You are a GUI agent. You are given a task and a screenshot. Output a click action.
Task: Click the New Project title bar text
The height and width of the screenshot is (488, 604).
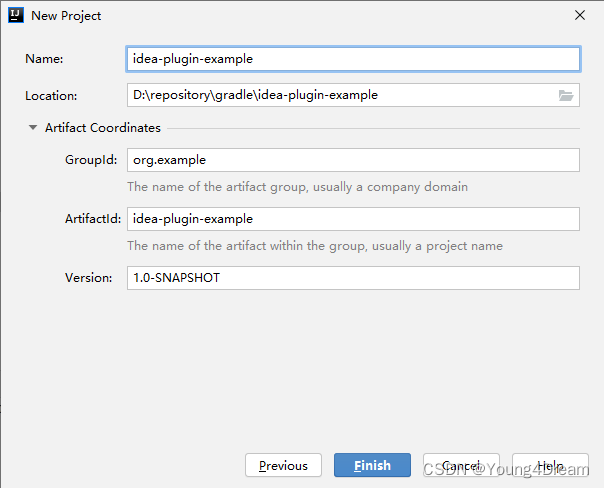click(66, 15)
